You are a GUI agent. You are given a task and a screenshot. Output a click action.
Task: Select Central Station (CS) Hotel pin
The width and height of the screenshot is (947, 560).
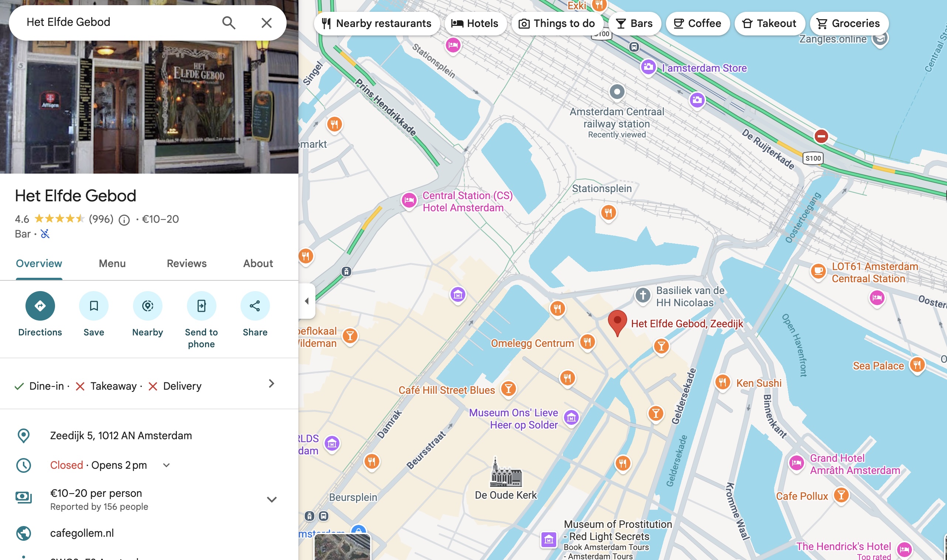(x=409, y=200)
